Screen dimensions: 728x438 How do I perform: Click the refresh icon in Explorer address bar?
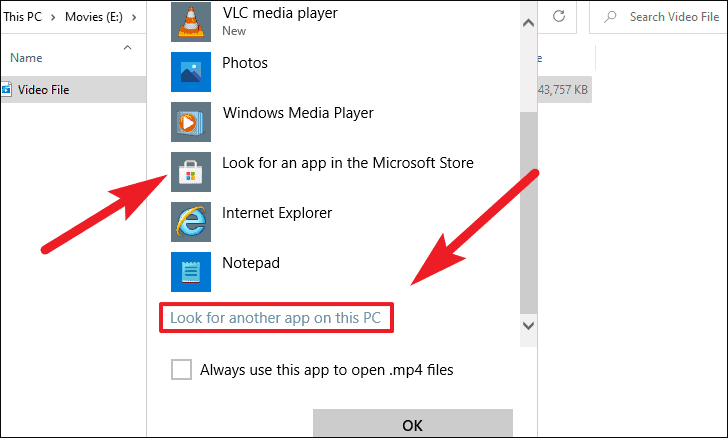pos(559,17)
